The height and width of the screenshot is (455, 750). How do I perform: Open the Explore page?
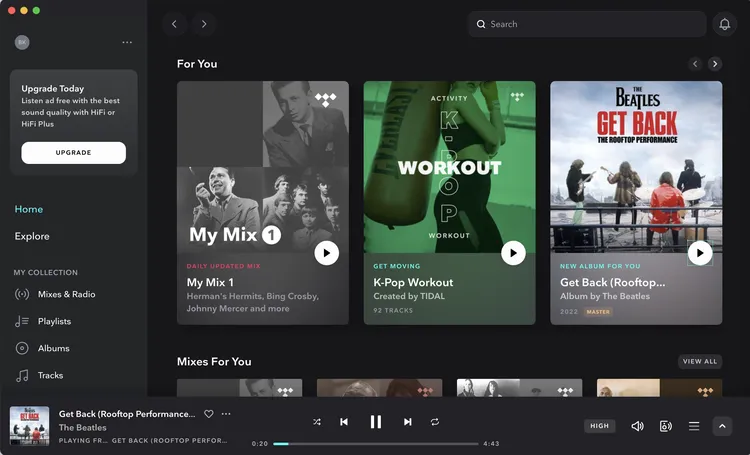[32, 236]
